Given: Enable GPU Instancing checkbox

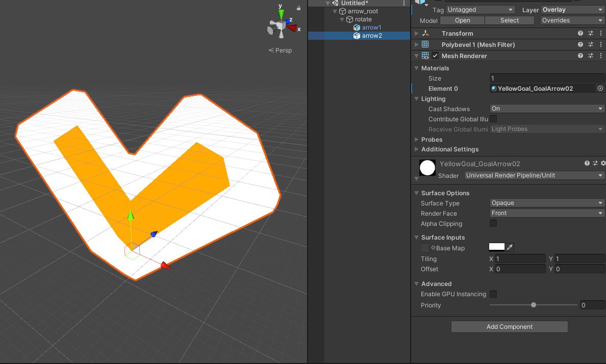Looking at the screenshot, I should tap(493, 294).
